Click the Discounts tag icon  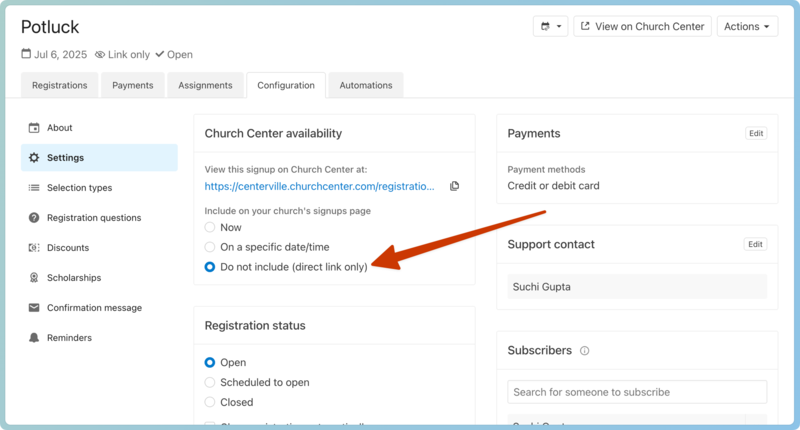point(34,248)
